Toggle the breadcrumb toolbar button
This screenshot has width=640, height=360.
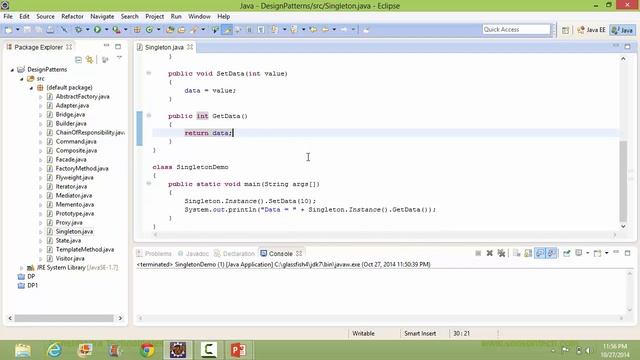coord(215,30)
